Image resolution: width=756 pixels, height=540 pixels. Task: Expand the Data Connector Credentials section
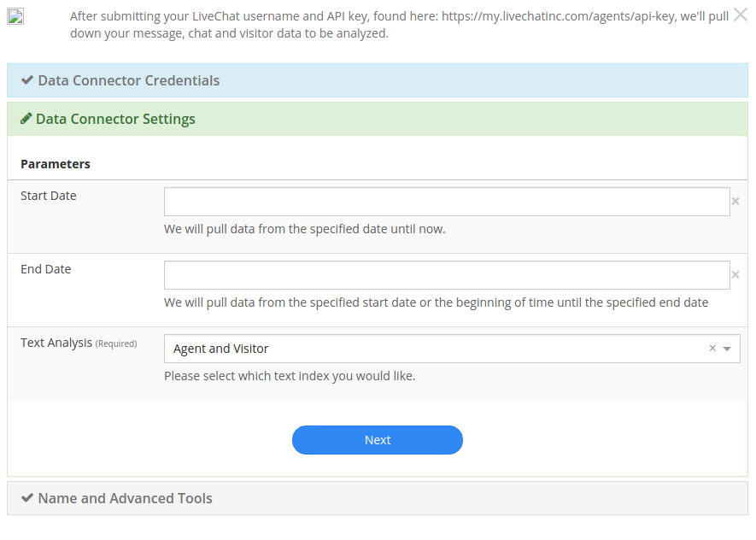[378, 80]
